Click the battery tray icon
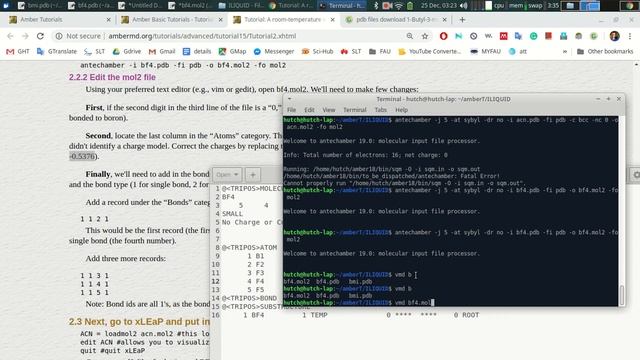The image size is (640, 360). (x=410, y=5)
